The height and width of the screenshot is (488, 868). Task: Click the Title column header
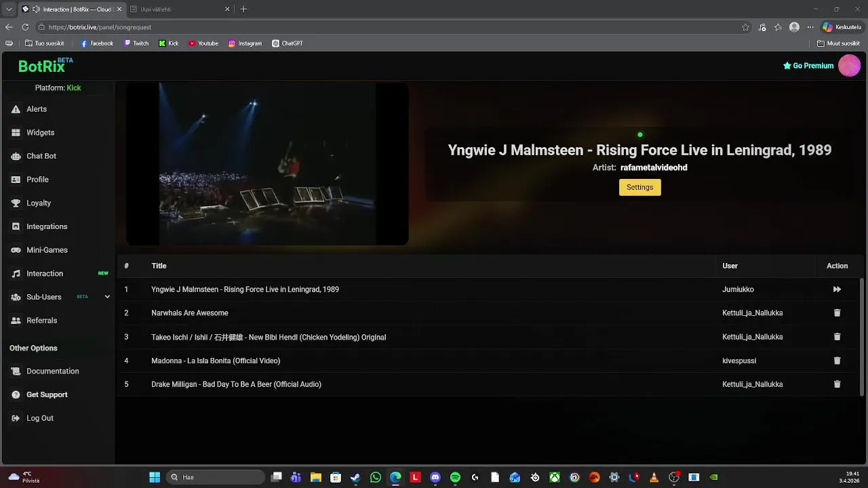tap(159, 266)
